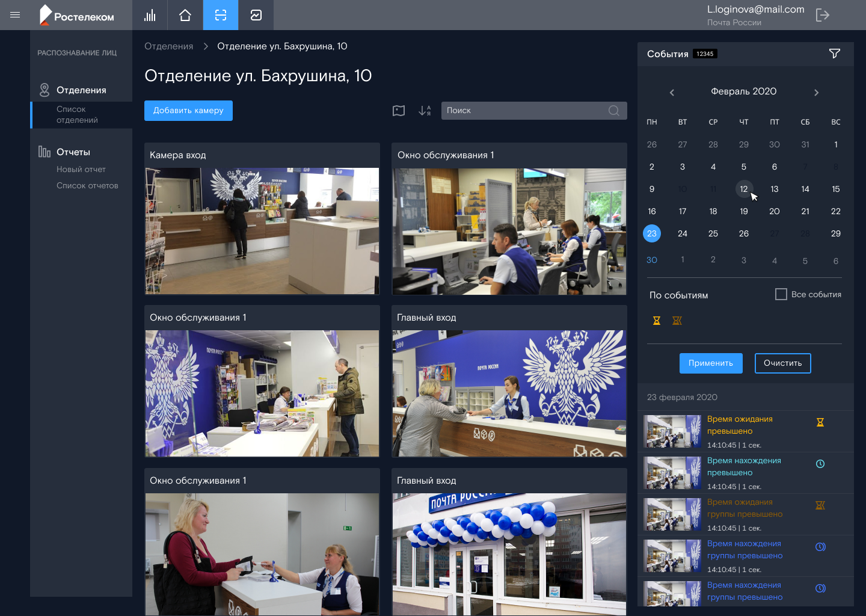Go to next month in calendar
866x616 pixels.
(x=816, y=93)
